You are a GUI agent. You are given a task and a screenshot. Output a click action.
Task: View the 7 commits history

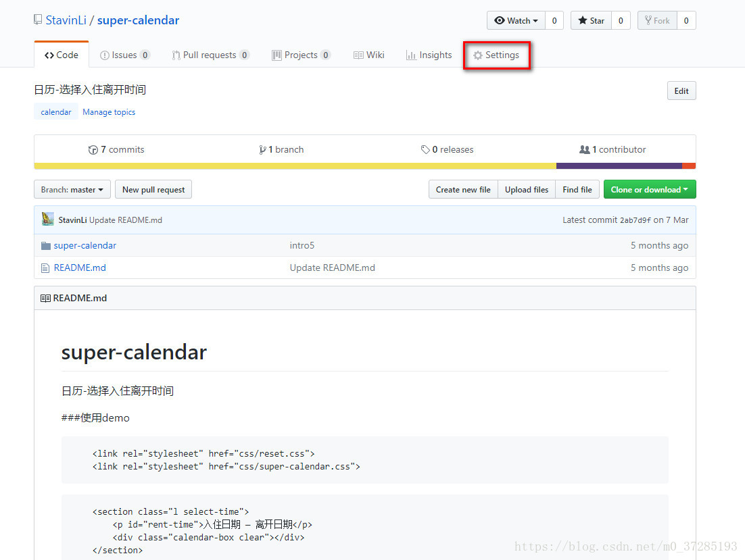[116, 149]
